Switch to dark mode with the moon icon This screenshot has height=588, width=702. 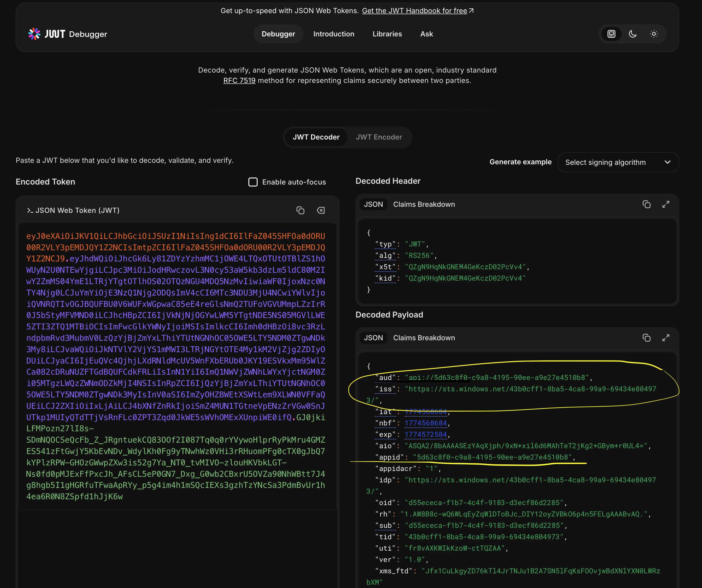pos(632,34)
